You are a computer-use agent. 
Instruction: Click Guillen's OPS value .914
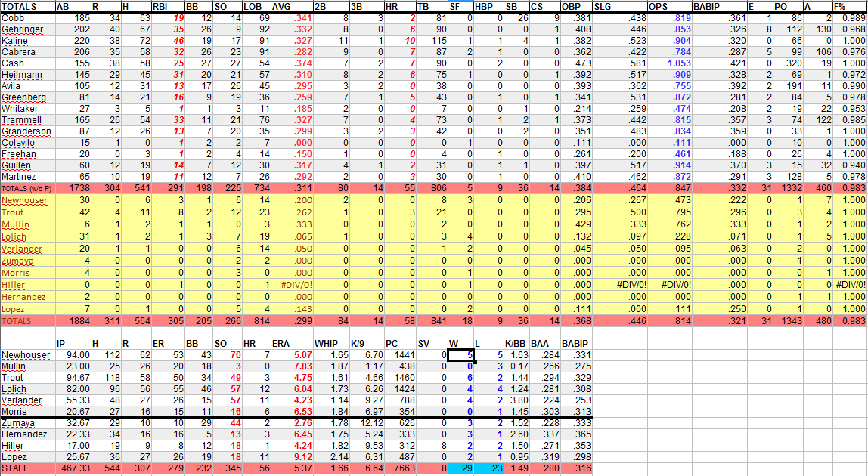(x=670, y=165)
